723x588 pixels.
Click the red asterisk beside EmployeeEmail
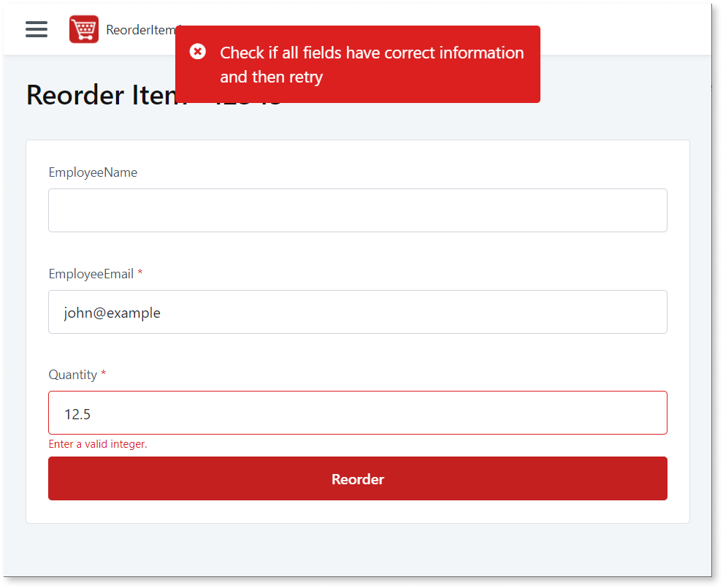[x=140, y=274]
